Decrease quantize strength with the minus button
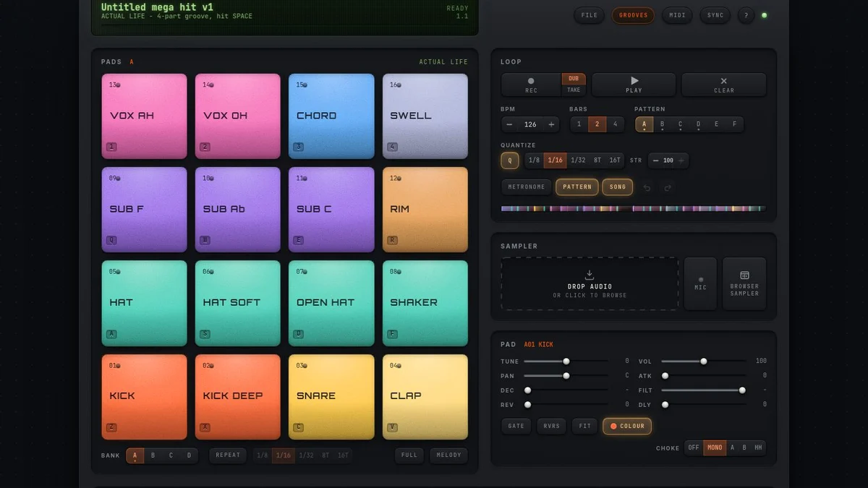 tap(655, 160)
